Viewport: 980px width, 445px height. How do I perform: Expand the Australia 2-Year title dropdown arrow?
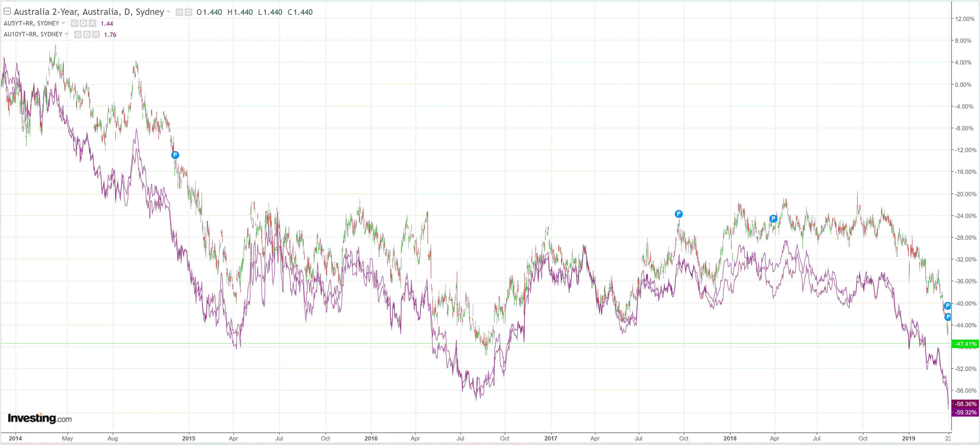coord(168,12)
